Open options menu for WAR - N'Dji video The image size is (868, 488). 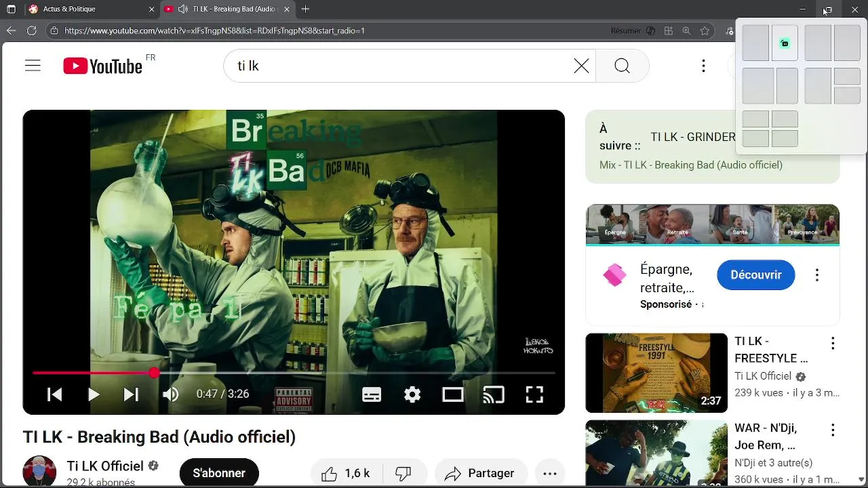coord(833,430)
